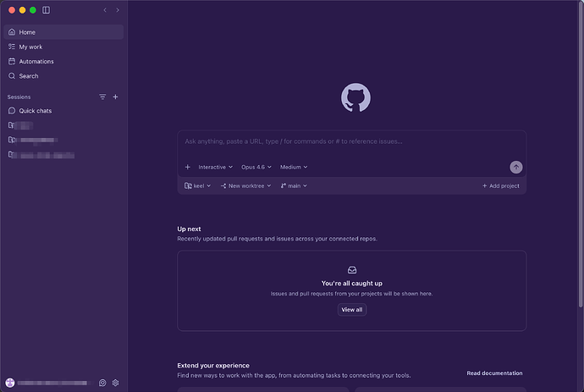Open the user avatar at bottom left

(10, 383)
